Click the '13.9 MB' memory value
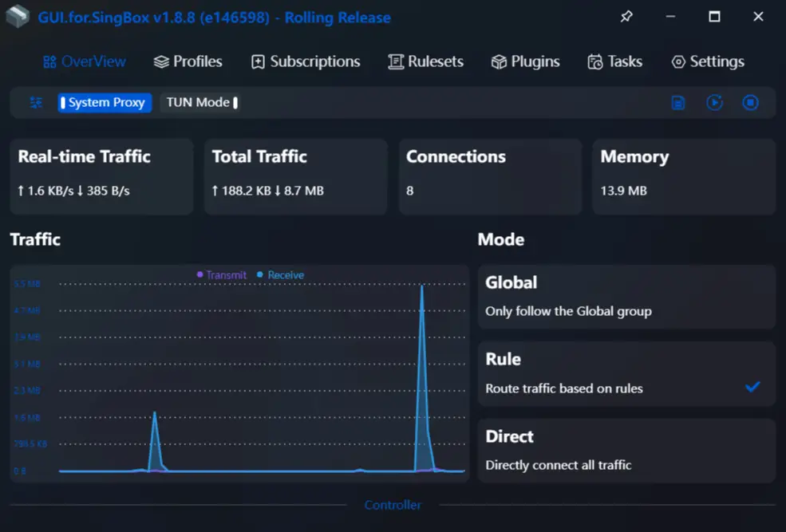This screenshot has height=532, width=786. pos(623,191)
